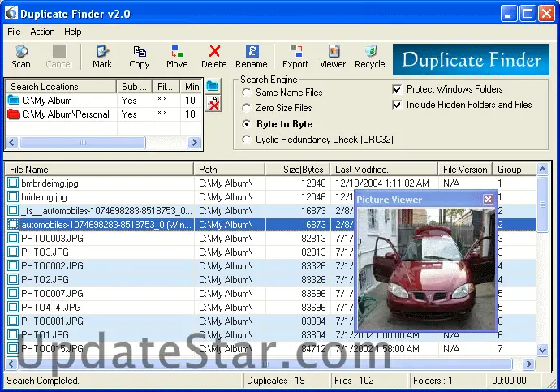
Task: Click the Sub column header in locations
Action: (134, 86)
